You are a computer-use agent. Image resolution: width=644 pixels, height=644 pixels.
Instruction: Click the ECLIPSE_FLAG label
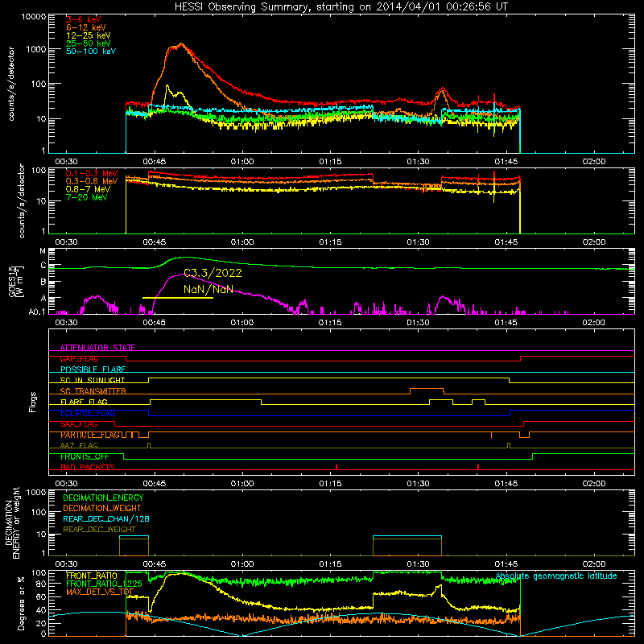(x=88, y=413)
